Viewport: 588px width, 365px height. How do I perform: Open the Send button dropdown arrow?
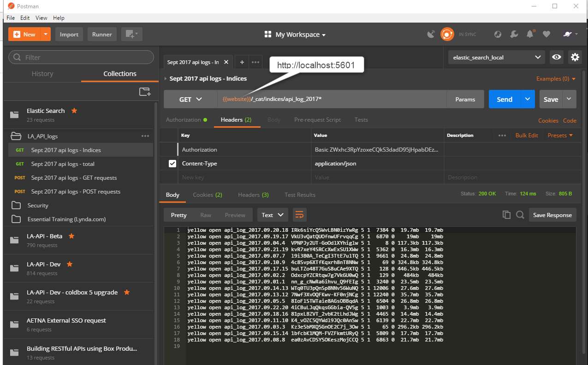coord(528,99)
